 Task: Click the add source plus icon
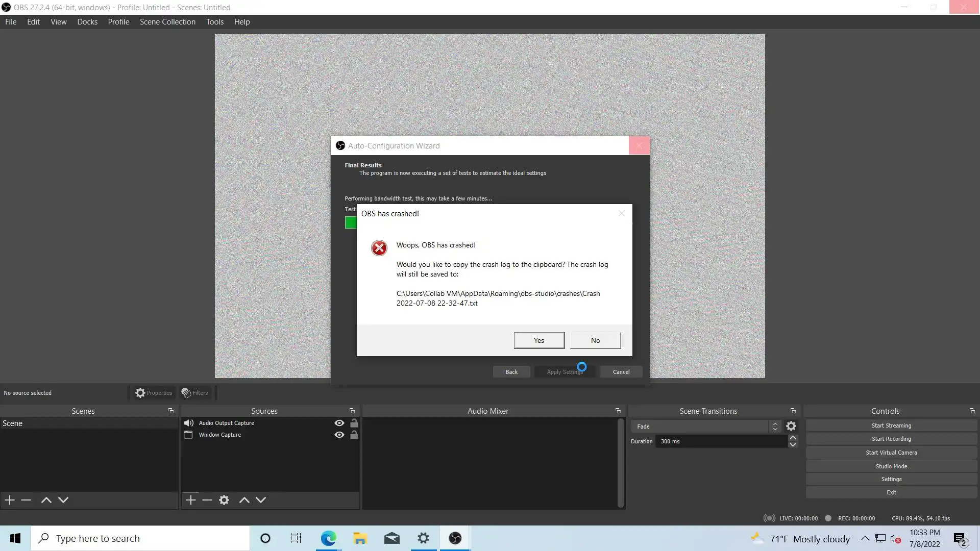click(x=191, y=500)
